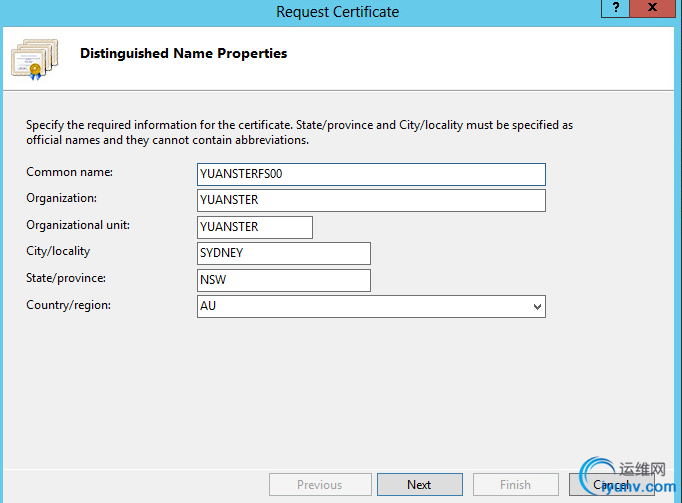Click the Help question mark button
Viewport: 682px width, 503px height.
point(616,8)
